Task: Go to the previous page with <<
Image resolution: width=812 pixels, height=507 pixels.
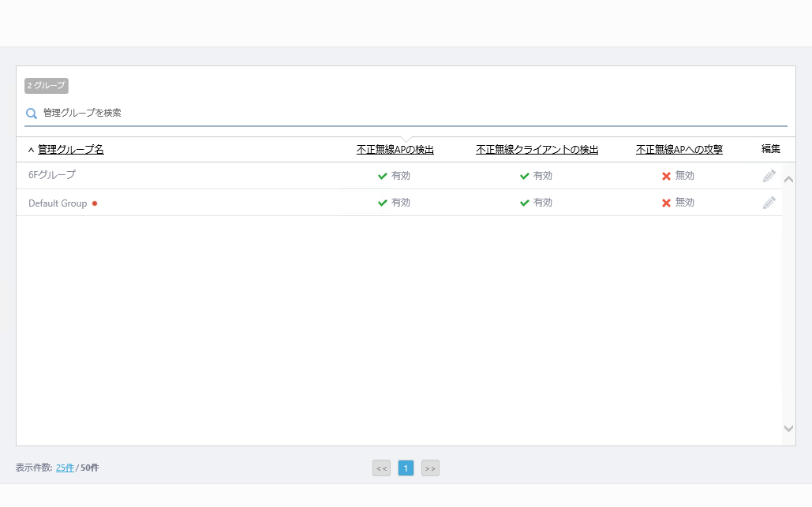Action: click(x=381, y=468)
